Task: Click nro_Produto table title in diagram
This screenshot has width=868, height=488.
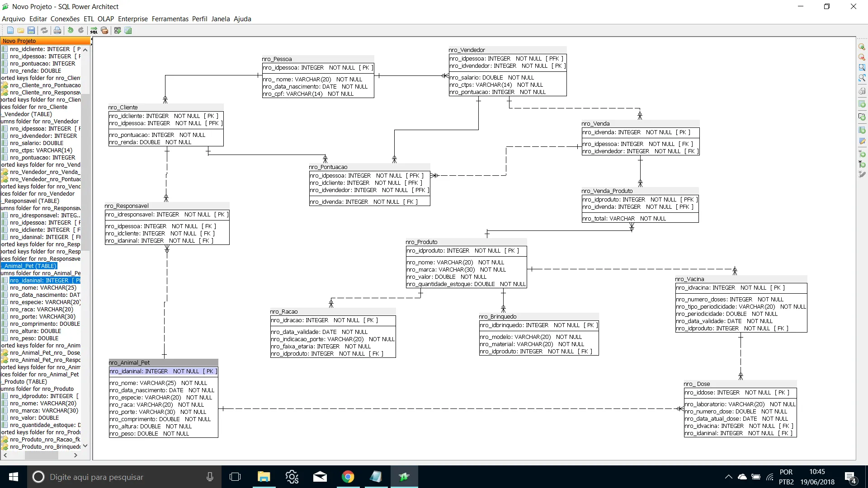Action: [421, 242]
